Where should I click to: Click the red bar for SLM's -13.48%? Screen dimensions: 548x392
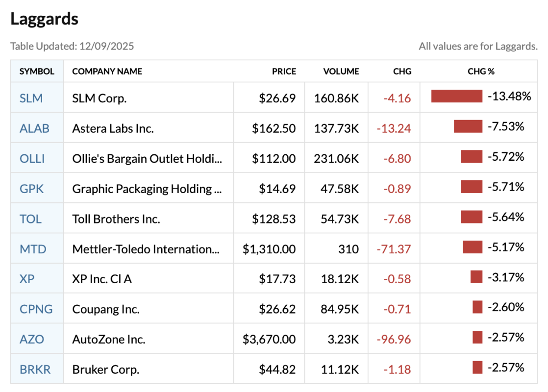457,97
